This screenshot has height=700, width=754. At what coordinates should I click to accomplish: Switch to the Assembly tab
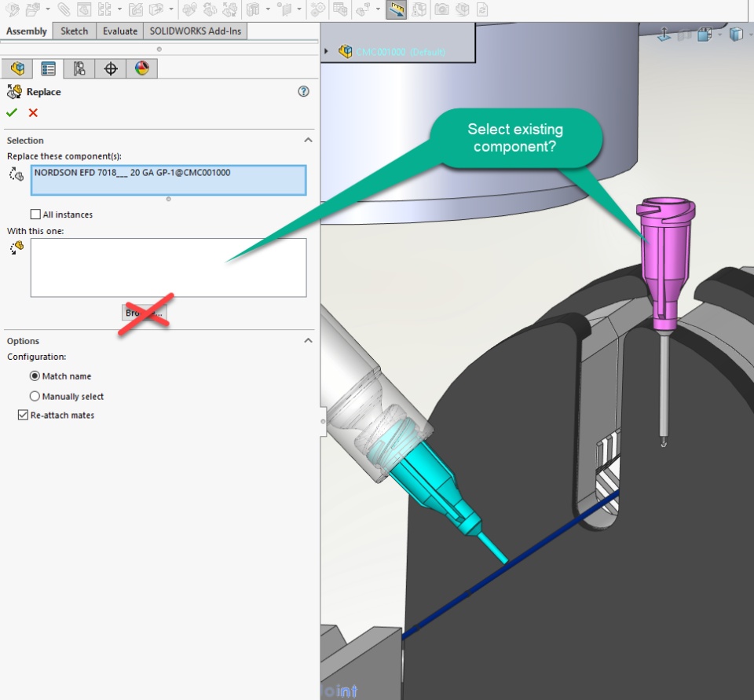click(x=27, y=31)
